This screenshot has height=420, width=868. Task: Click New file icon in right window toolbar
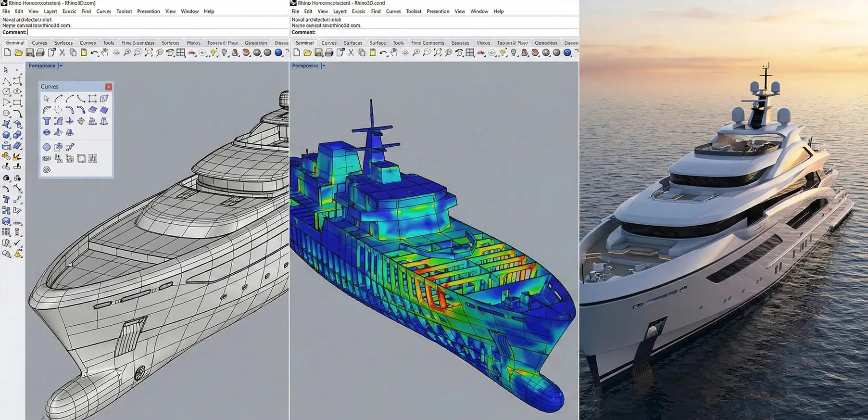click(x=297, y=53)
